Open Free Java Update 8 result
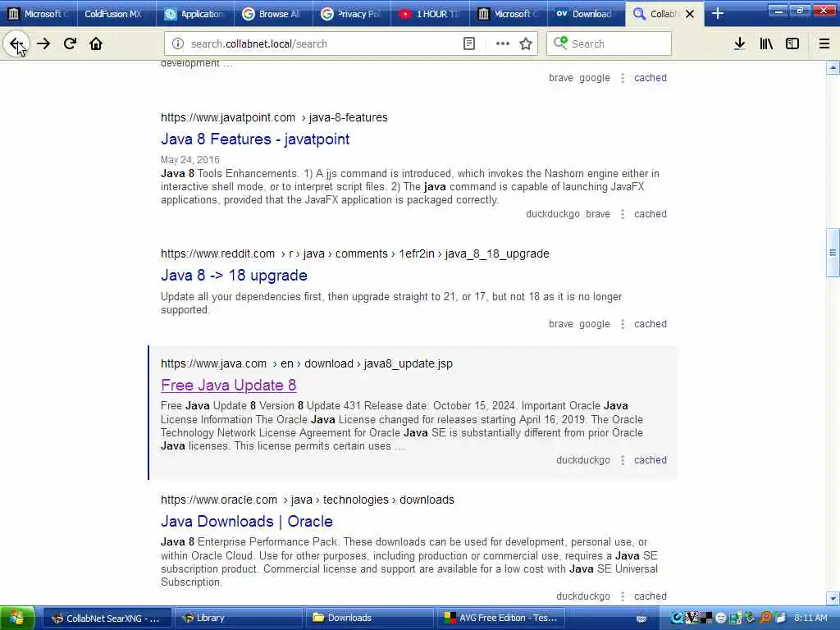Image resolution: width=840 pixels, height=630 pixels. click(x=229, y=386)
